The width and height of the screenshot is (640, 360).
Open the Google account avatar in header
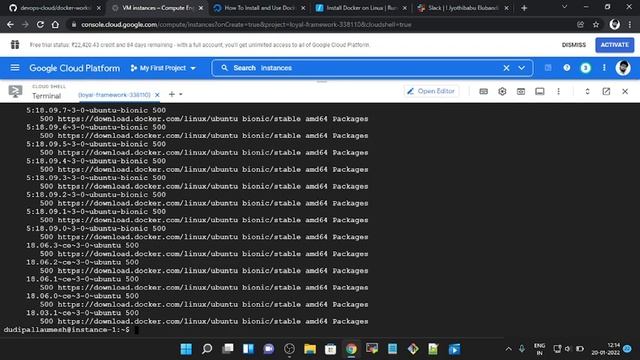click(623, 68)
